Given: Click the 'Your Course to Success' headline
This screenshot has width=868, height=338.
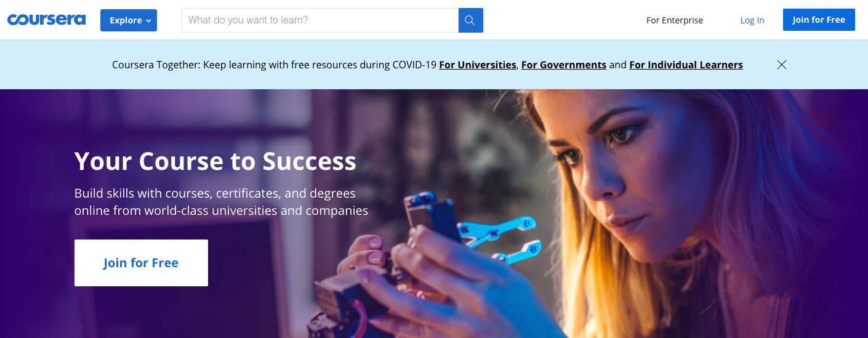Looking at the screenshot, I should point(215,161).
